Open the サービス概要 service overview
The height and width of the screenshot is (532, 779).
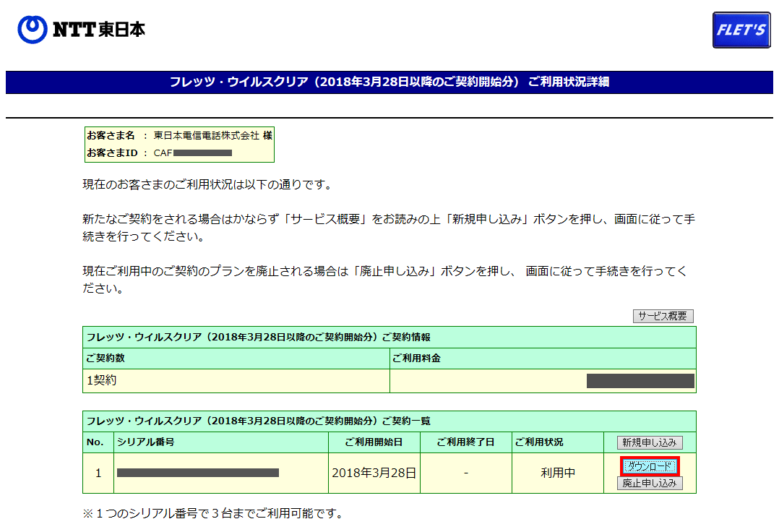(x=663, y=316)
